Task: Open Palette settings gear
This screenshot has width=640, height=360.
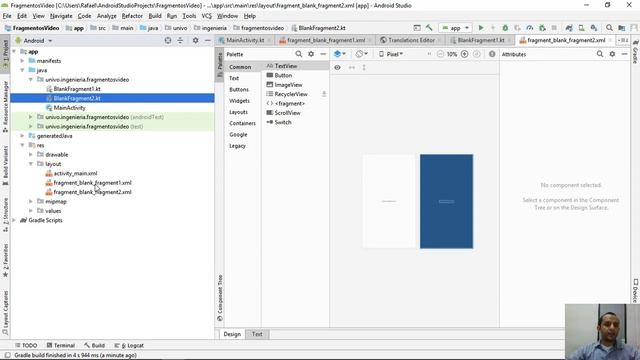Action: (311, 54)
